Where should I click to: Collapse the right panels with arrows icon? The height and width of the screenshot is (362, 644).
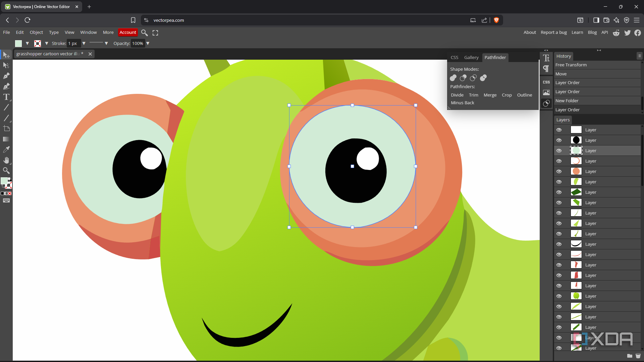pyautogui.click(x=599, y=51)
